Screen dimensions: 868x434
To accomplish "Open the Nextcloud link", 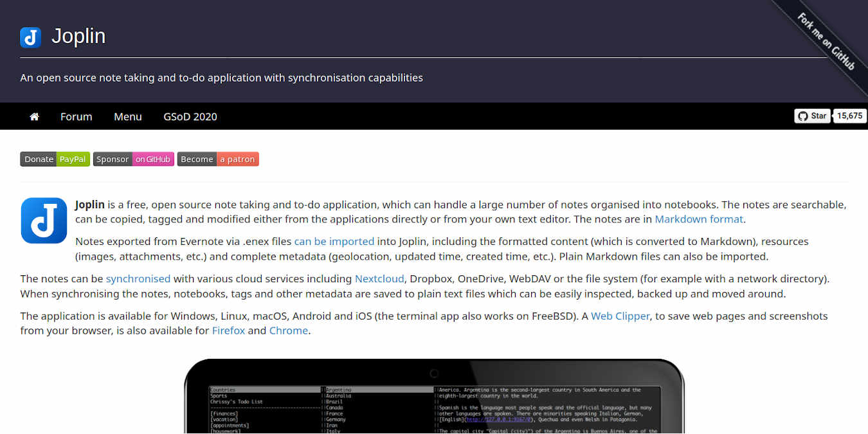I will pos(379,279).
